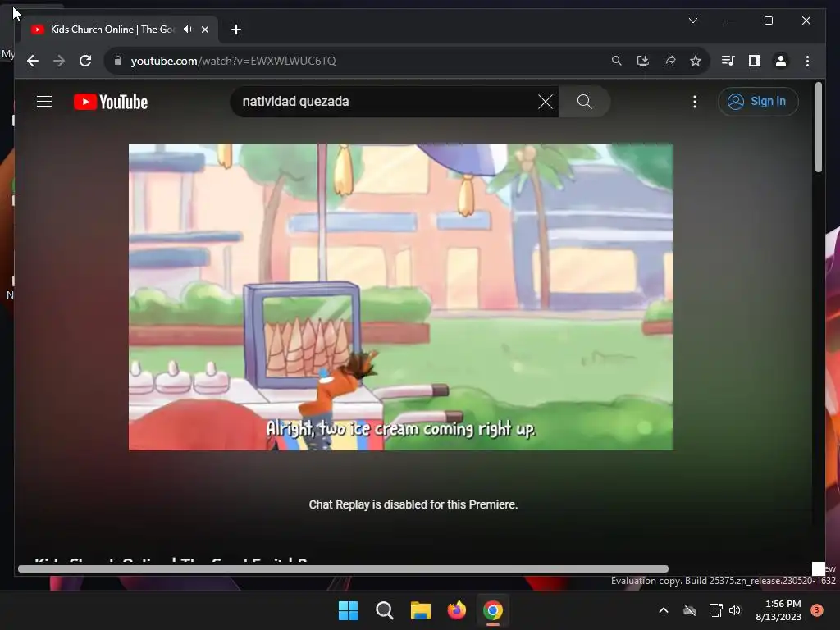This screenshot has height=630, width=840.
Task: Open network status tray icon
Action: click(715, 610)
